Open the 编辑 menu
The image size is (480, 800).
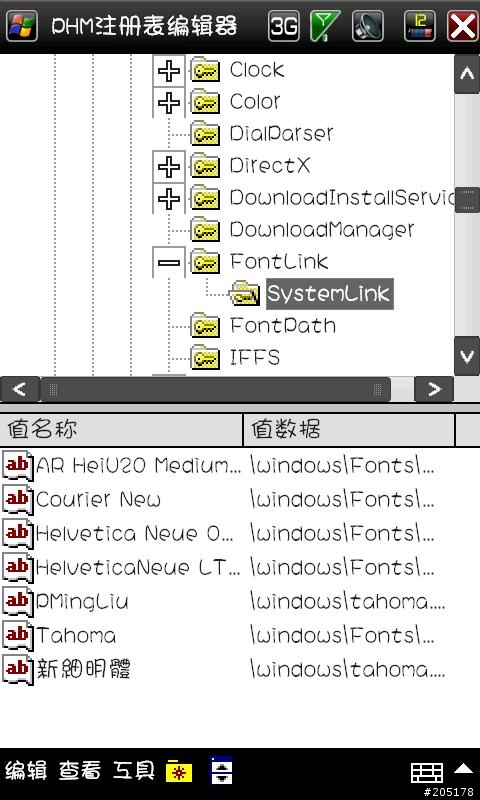tap(26, 770)
